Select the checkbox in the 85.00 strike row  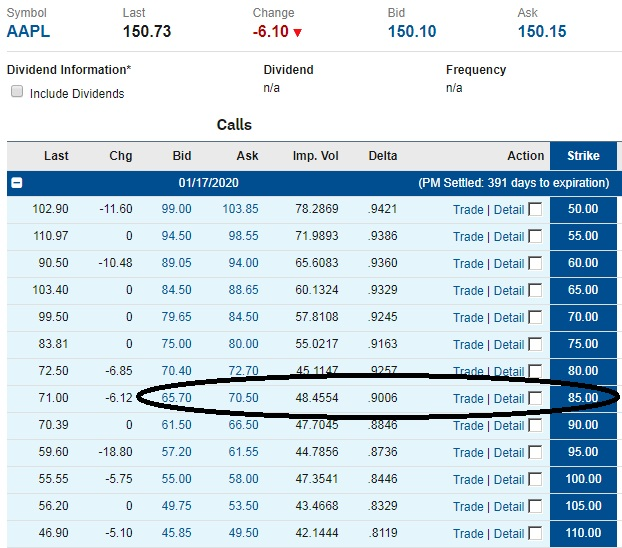click(536, 398)
